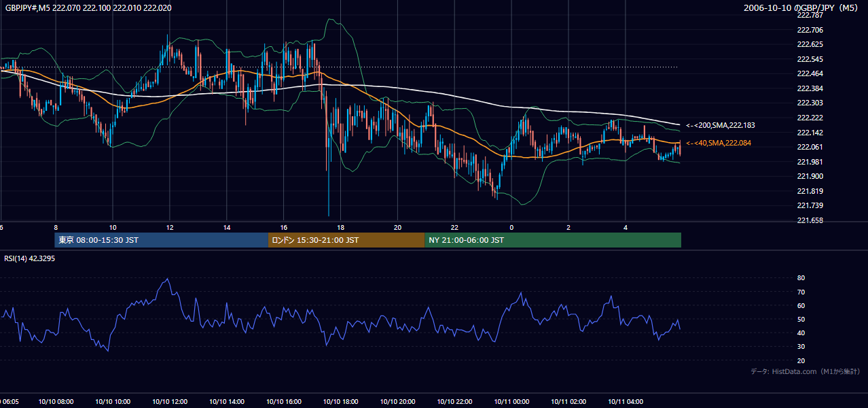This screenshot has height=408, width=868.
Task: Click the 10/10 12:00 time label
Action: (x=170, y=402)
